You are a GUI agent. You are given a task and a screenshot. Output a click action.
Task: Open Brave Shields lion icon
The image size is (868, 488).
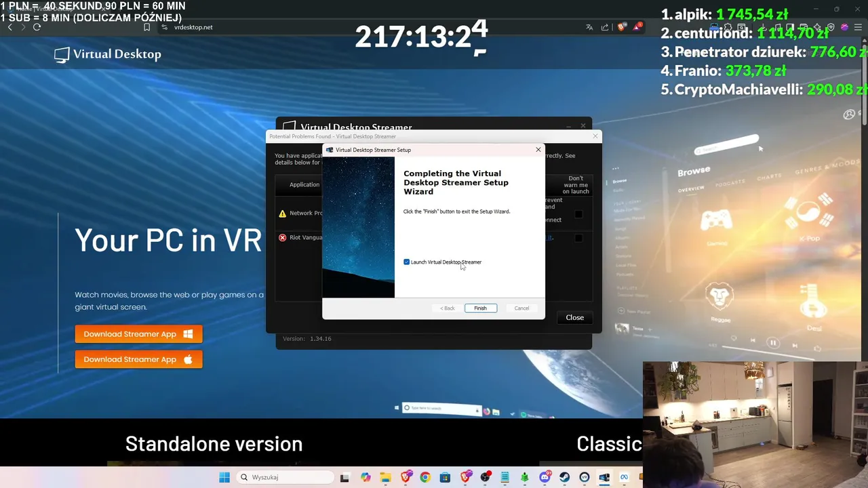click(621, 27)
